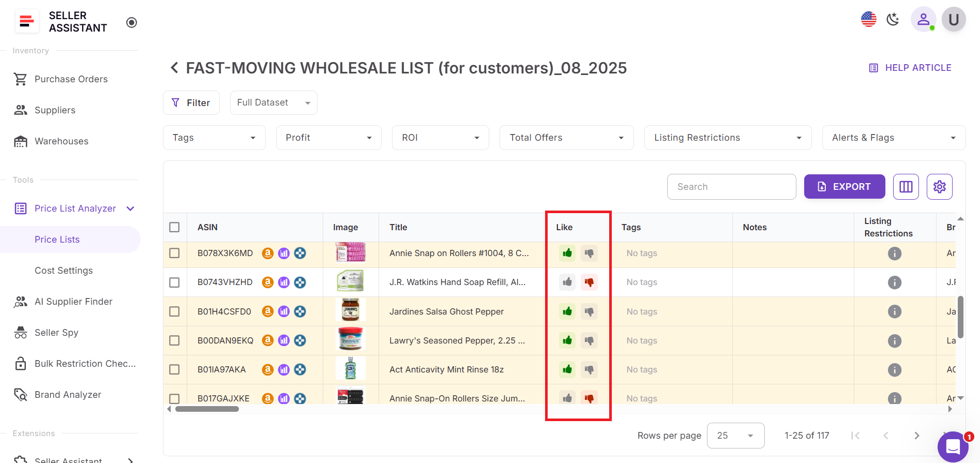The height and width of the screenshot is (463, 980).
Task: Click the US flag language icon
Action: pos(868,20)
